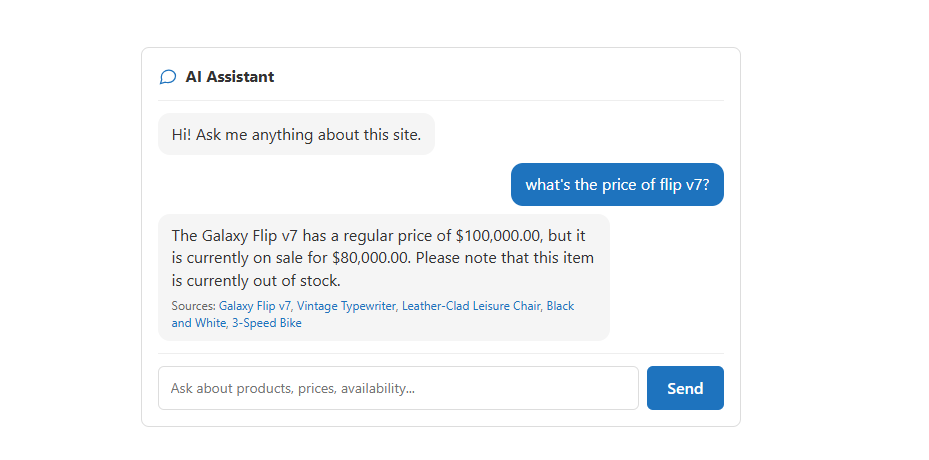The image size is (929, 460).
Task: Follow the Leather-Clad Leisure Chair source link
Action: pos(471,306)
